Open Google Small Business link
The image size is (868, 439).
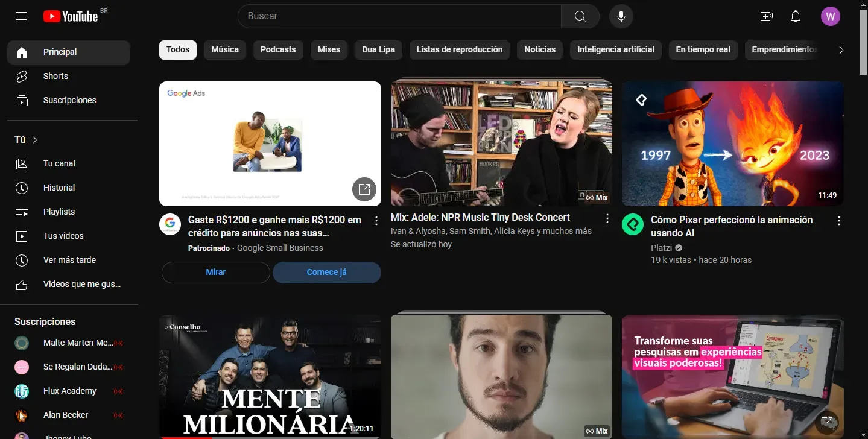pos(280,248)
